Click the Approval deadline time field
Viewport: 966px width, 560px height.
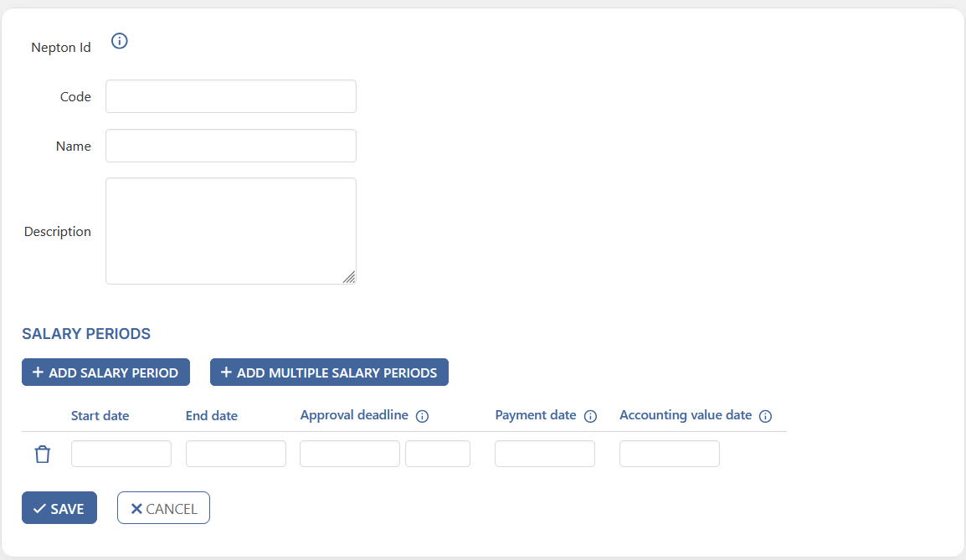coord(438,454)
